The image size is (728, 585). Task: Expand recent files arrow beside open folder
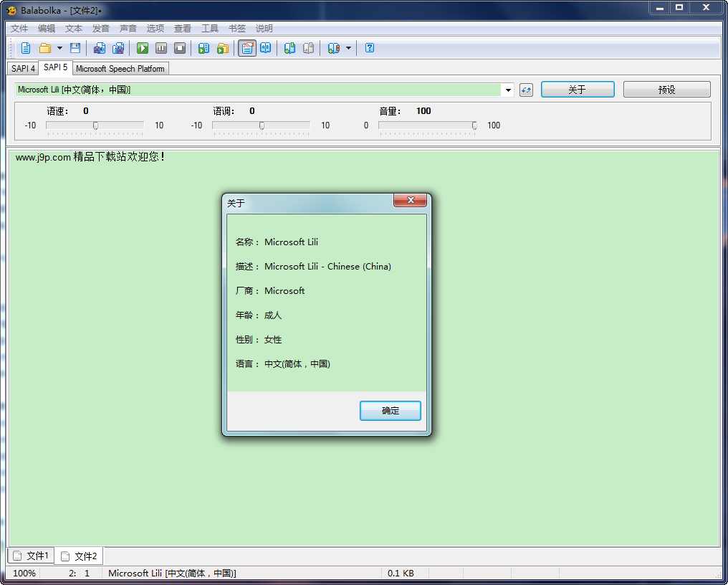coord(59,48)
